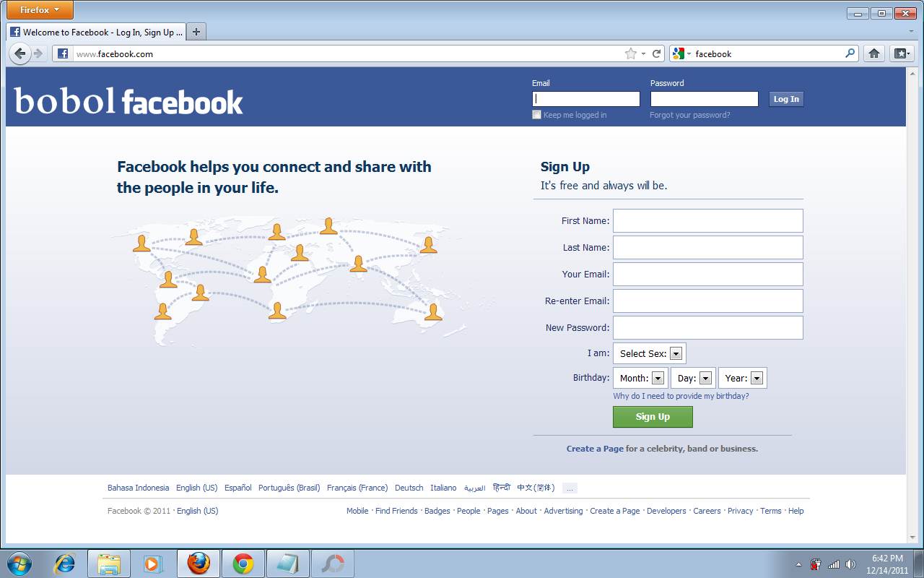
Task: Open the notepad app in taskbar
Action: coord(288,564)
